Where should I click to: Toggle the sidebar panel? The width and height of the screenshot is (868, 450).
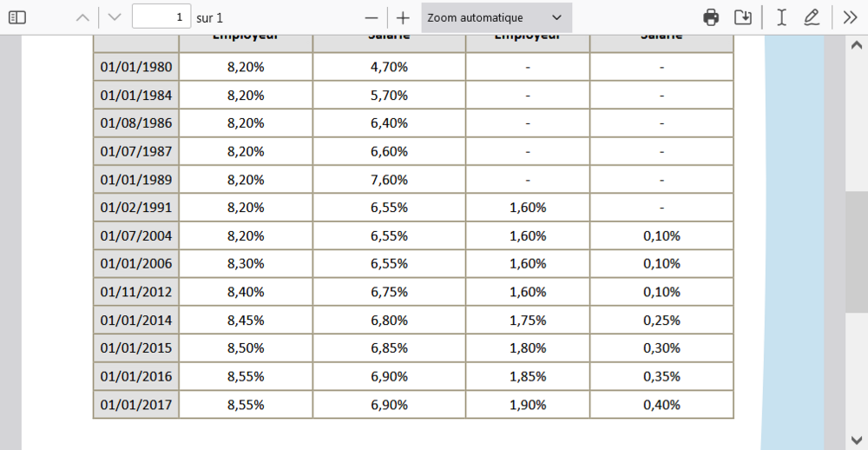tap(17, 17)
